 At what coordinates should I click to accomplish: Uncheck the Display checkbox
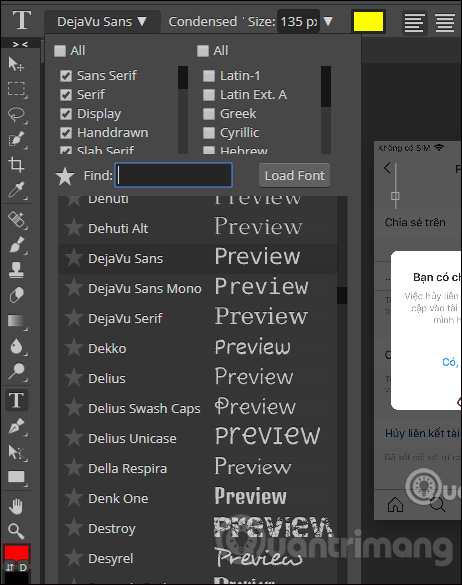click(x=66, y=114)
